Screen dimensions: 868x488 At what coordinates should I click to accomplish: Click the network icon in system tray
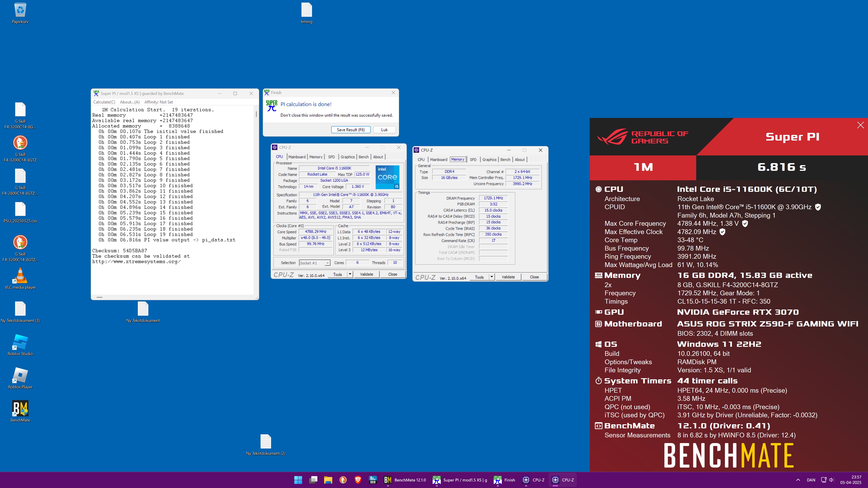click(823, 480)
